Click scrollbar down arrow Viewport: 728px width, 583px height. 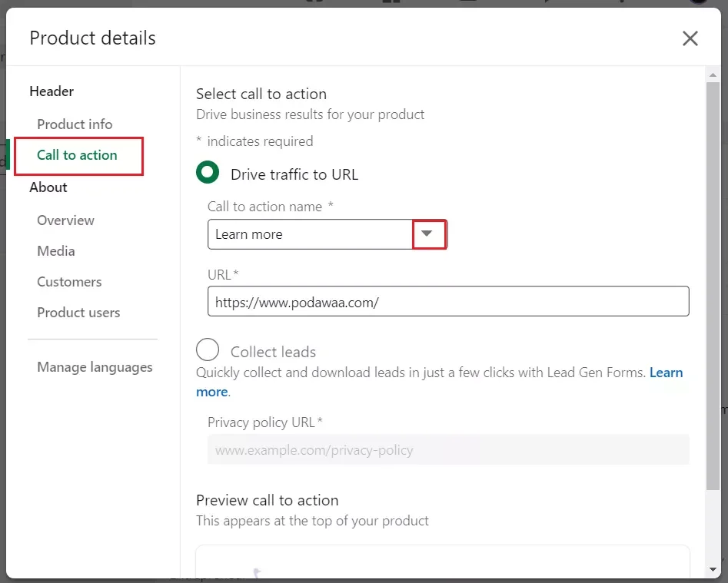713,569
